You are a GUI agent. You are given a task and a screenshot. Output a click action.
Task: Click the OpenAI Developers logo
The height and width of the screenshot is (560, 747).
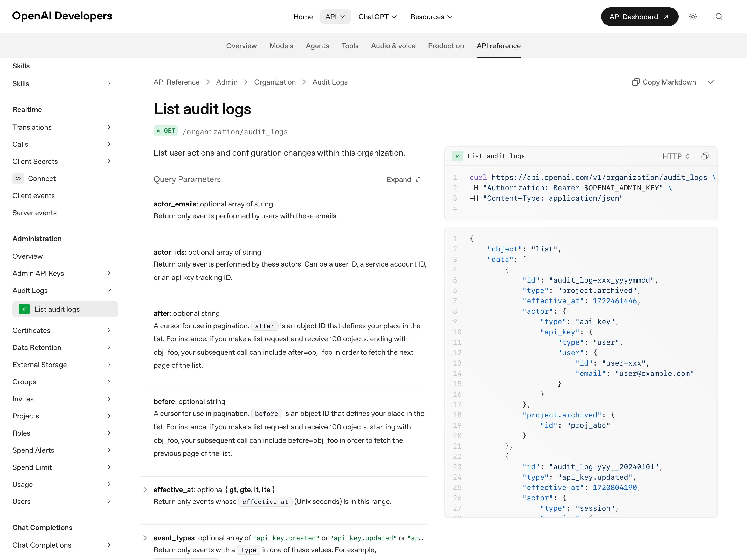[62, 16]
